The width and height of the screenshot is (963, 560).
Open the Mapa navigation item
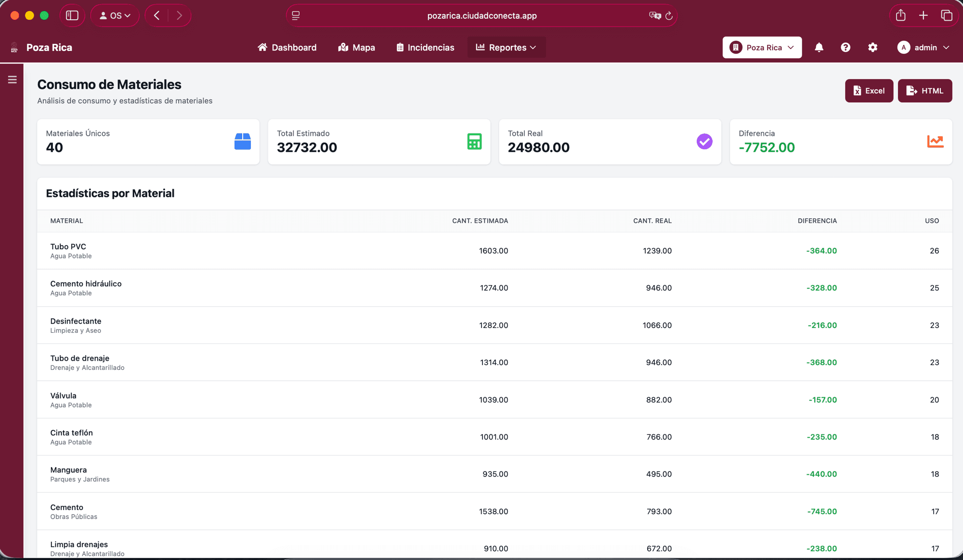tap(356, 47)
